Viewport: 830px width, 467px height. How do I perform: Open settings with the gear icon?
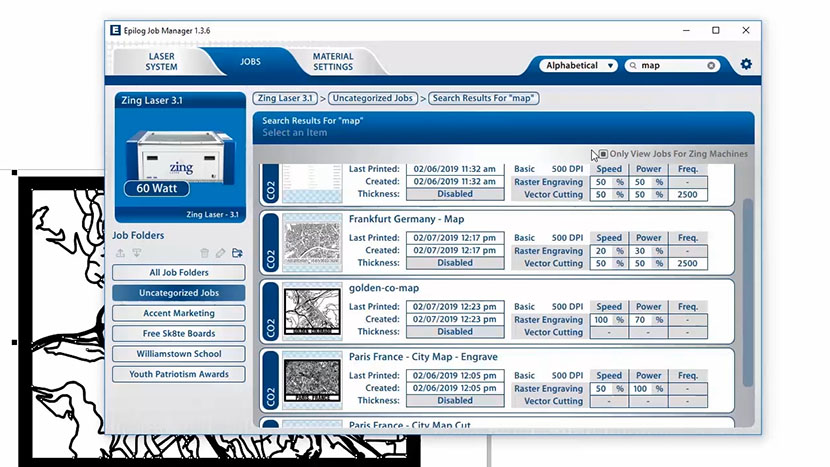click(x=746, y=65)
